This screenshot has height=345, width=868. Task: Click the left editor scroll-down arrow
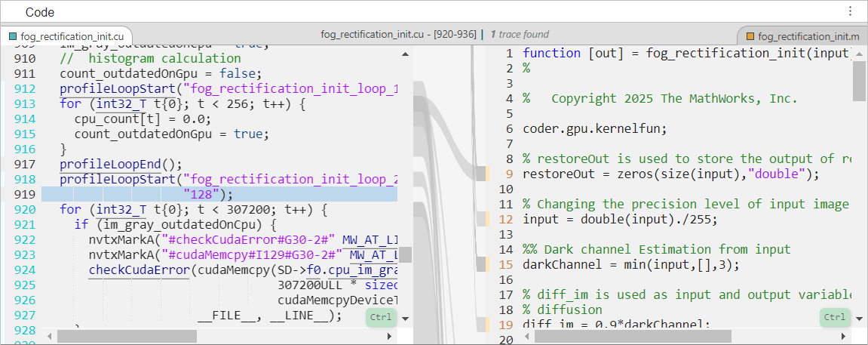[405, 319]
